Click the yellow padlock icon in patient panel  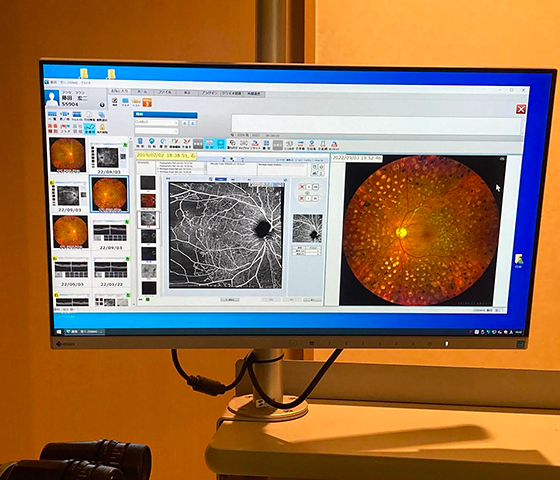click(102, 127)
